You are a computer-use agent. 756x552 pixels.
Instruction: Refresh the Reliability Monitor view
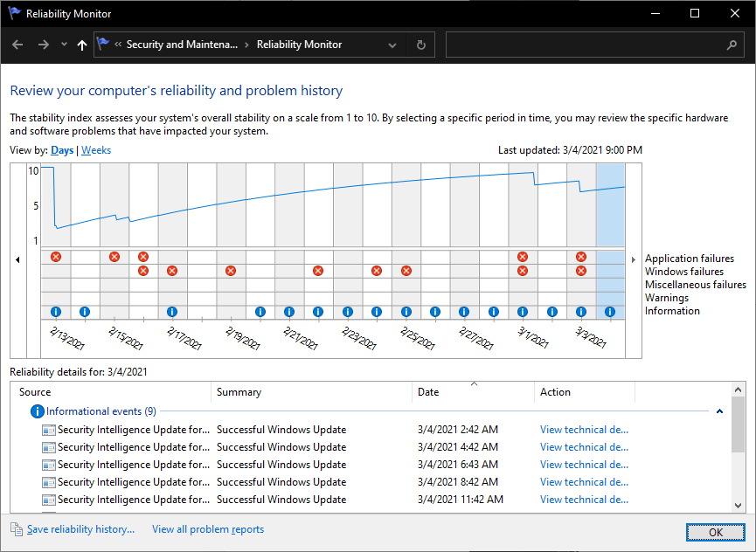point(420,45)
